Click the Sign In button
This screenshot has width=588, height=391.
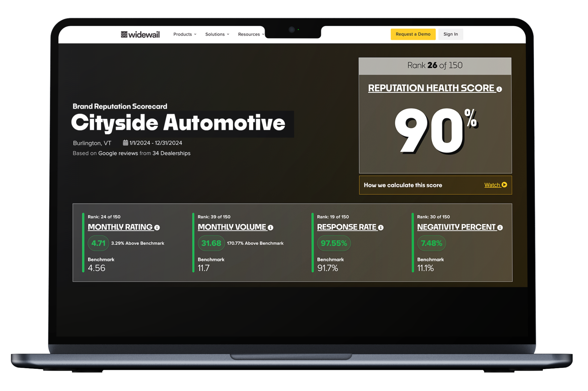[x=450, y=34]
